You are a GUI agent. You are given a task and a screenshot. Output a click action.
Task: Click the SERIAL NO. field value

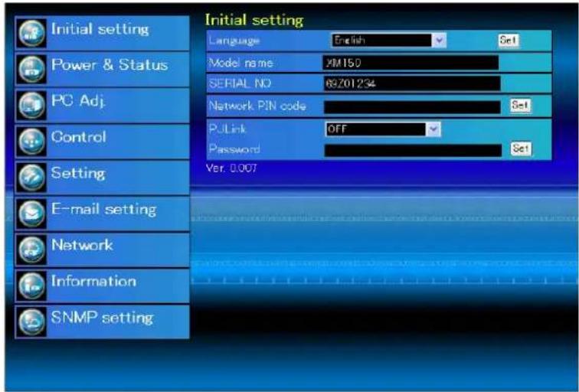(x=412, y=83)
